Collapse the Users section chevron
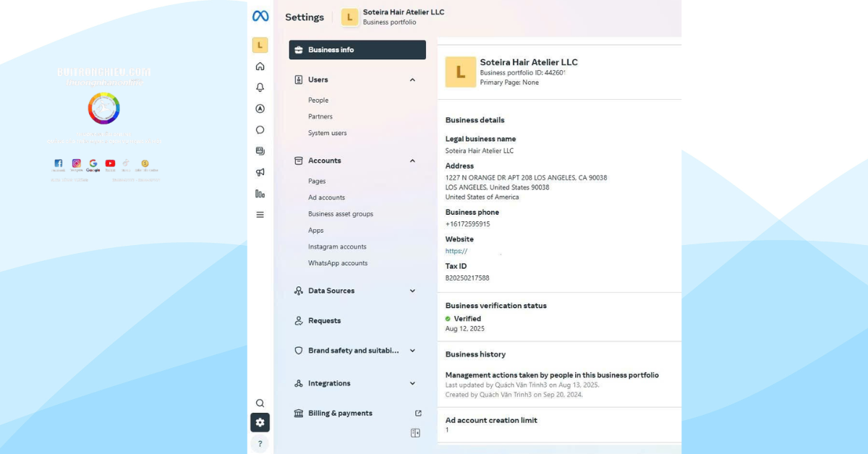This screenshot has height=454, width=868. 412,80
